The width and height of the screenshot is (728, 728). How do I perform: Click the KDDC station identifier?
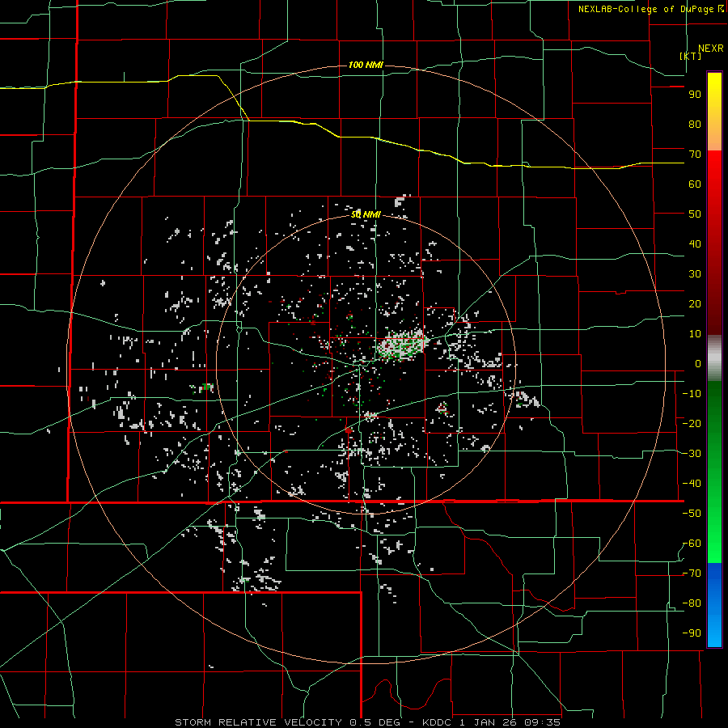(438, 722)
